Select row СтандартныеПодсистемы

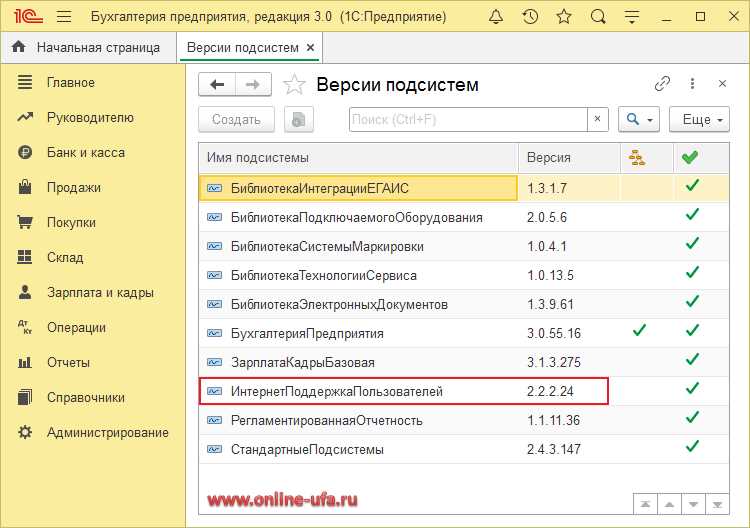pyautogui.click(x=464, y=449)
